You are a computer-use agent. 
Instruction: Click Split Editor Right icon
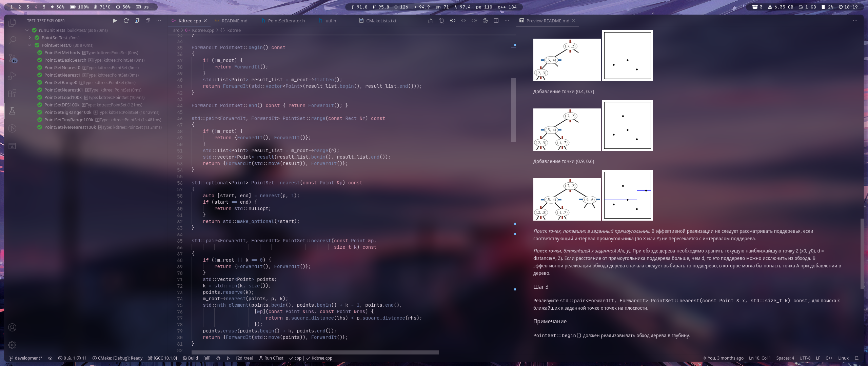point(496,21)
